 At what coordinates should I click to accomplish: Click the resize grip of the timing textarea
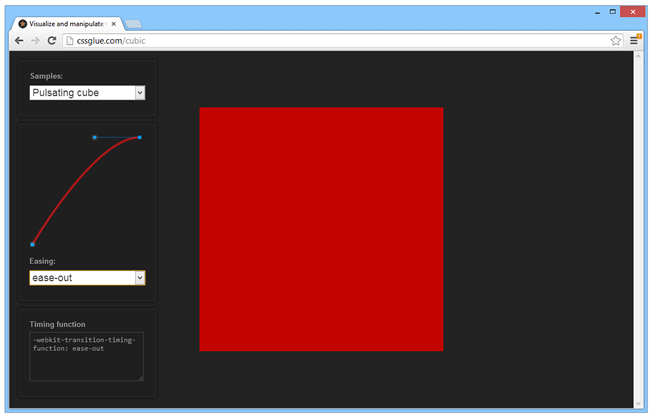(141, 378)
